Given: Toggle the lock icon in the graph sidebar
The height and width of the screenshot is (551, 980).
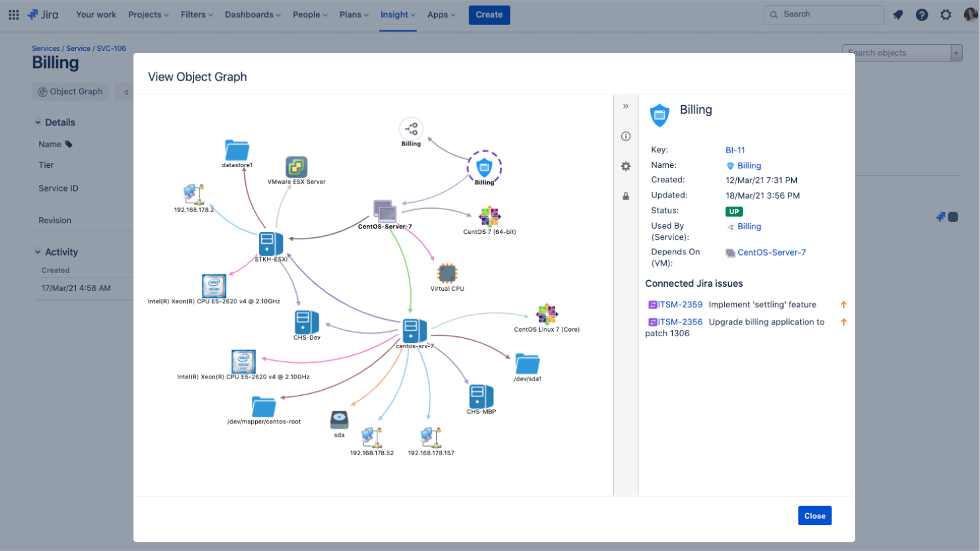Looking at the screenshot, I should click(625, 196).
